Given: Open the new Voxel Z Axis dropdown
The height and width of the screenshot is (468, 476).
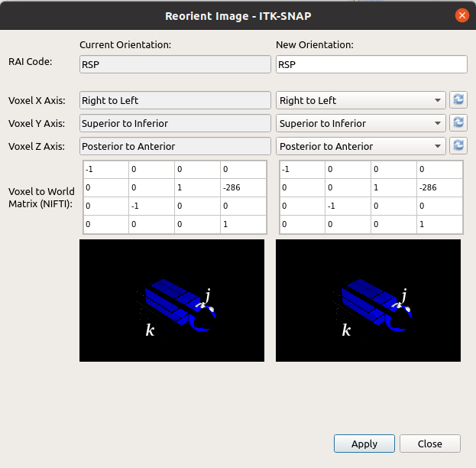Looking at the screenshot, I should [361, 146].
